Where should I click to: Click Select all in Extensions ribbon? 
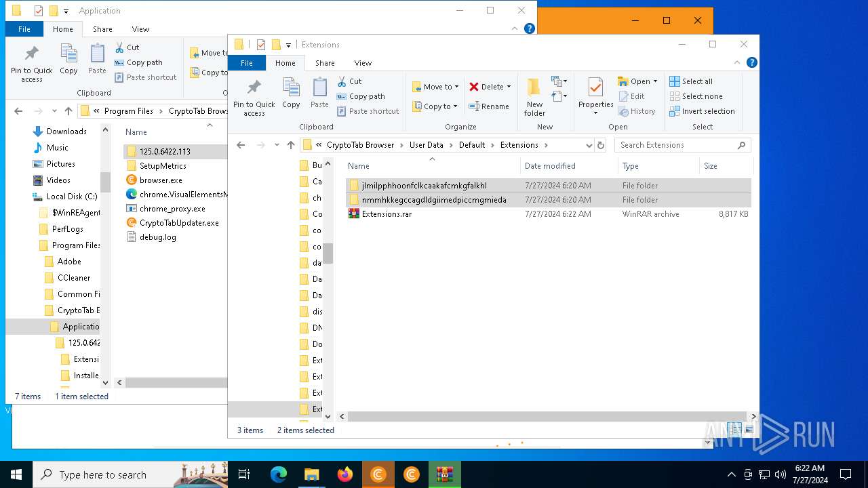point(691,81)
